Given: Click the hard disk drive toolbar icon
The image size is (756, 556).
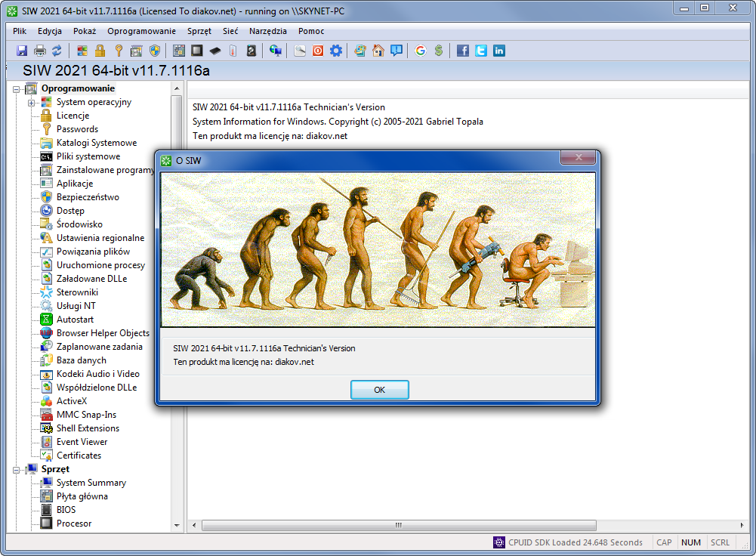Looking at the screenshot, I should [x=251, y=51].
